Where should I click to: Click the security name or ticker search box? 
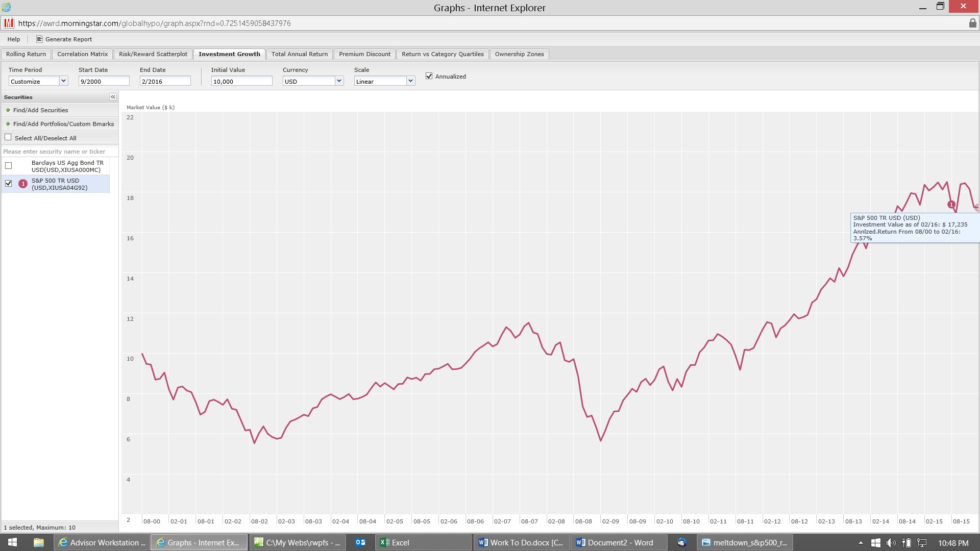(60, 152)
